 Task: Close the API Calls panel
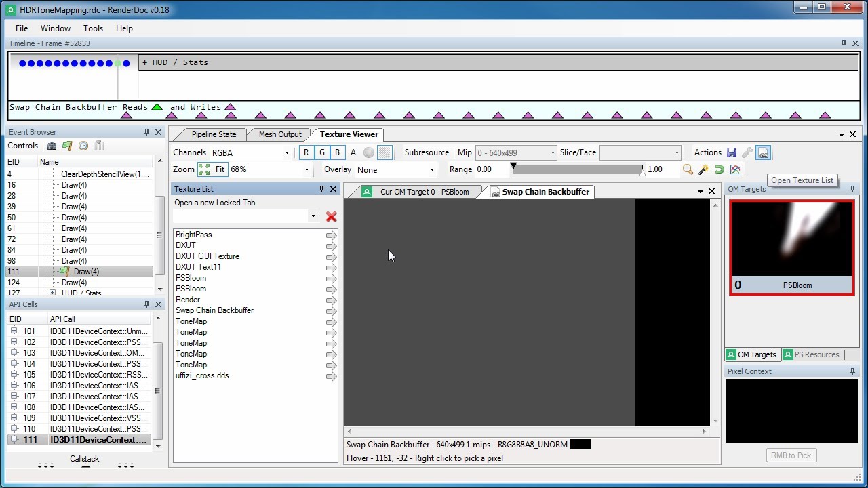pos(158,304)
